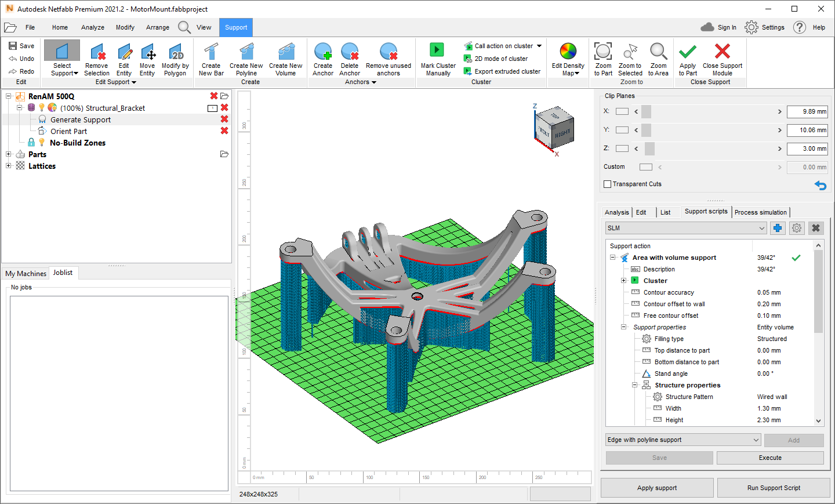
Task: Expand the Cluster support node
Action: 624,281
